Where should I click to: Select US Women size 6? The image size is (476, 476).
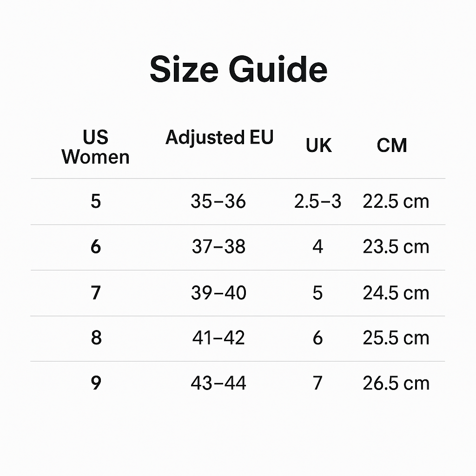[96, 246]
